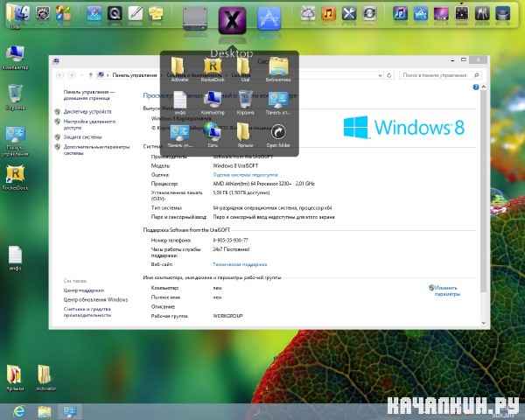Screen dimensions: 525x420
Task: Click Change settings link for computer name
Action: (x=445, y=290)
